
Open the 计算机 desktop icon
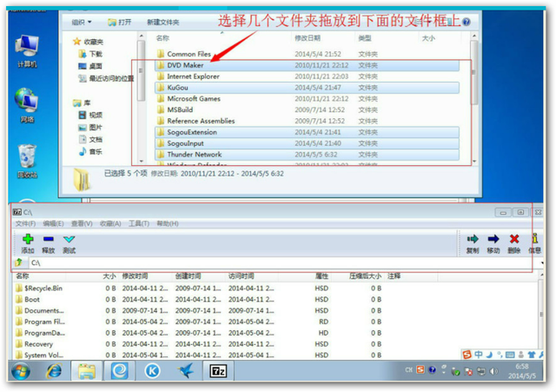27,51
